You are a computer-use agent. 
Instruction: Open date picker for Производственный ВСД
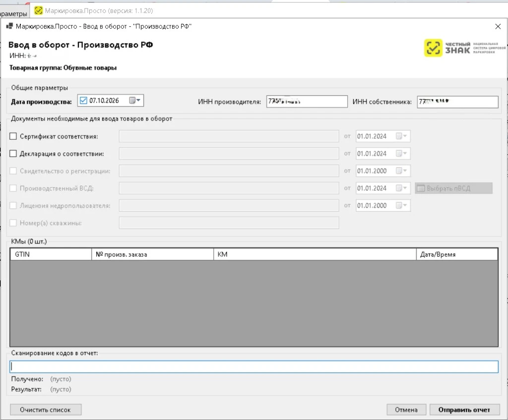point(401,188)
